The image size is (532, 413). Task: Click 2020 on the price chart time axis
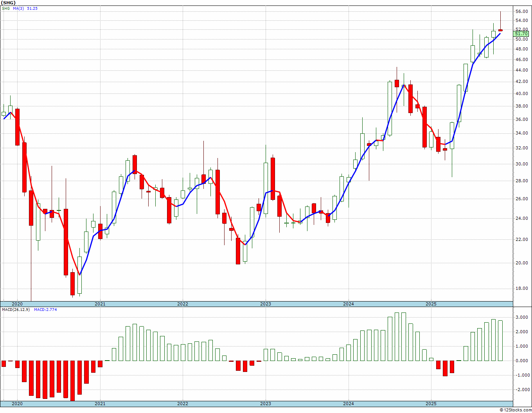pos(17,304)
